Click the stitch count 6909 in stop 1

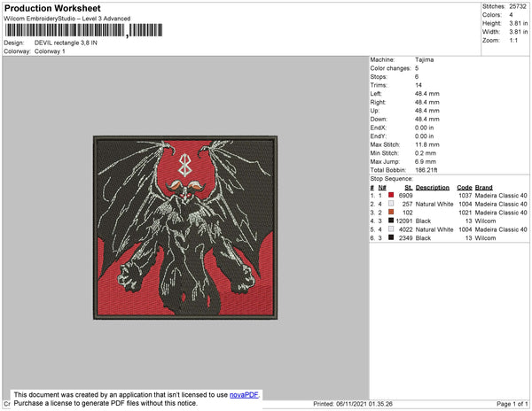[406, 196]
